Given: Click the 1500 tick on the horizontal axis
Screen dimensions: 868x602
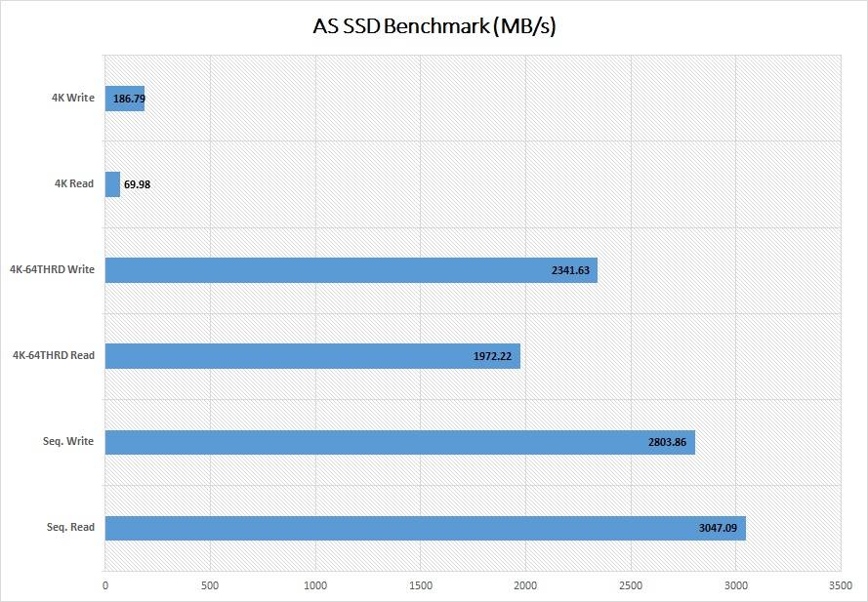Looking at the screenshot, I should (420, 585).
